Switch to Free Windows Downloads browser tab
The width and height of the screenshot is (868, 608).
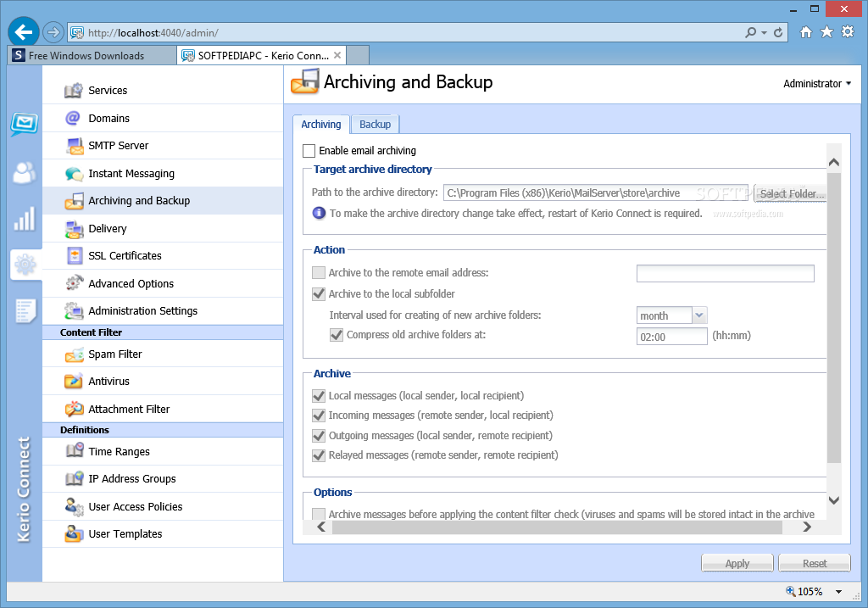click(92, 55)
